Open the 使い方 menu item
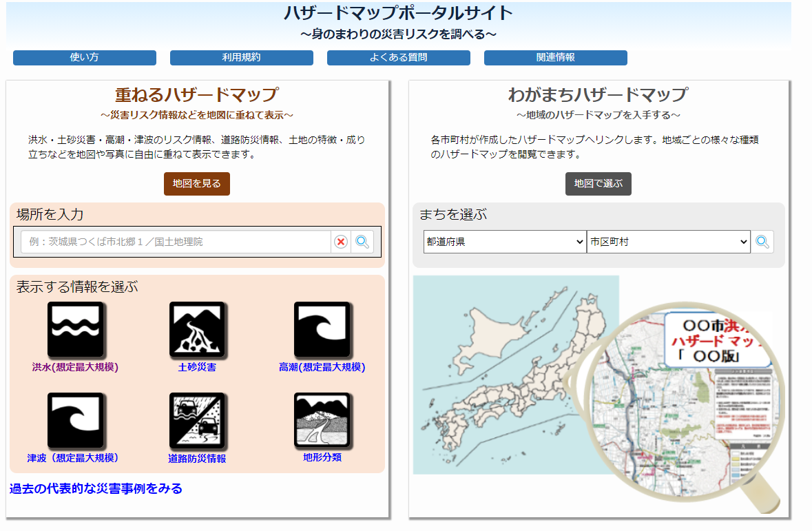 [x=85, y=58]
